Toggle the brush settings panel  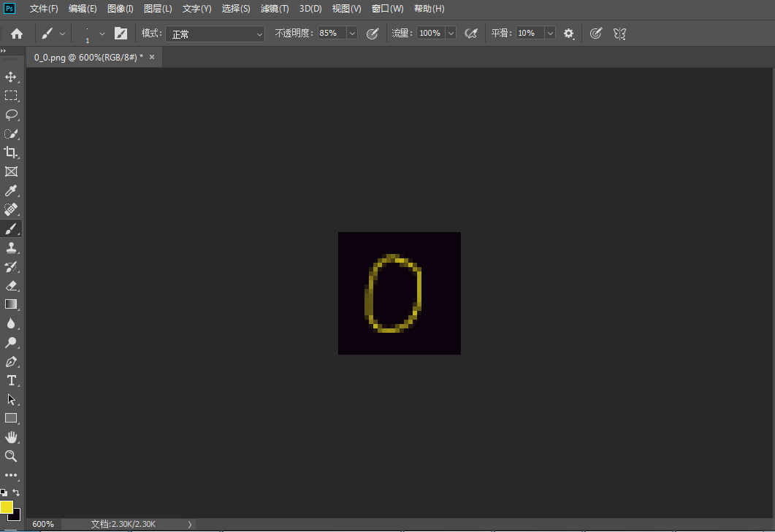[x=121, y=34]
